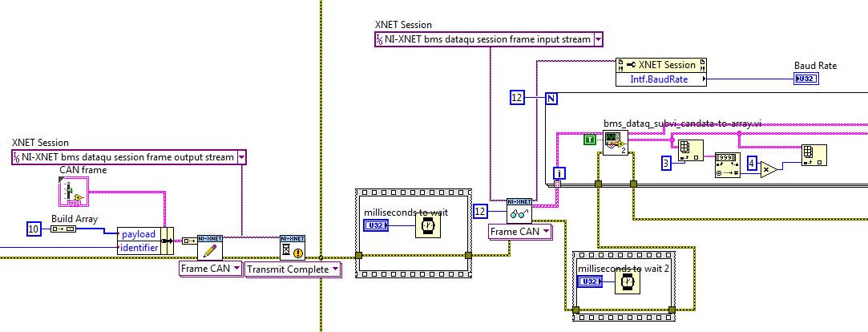This screenshot has width=868, height=332.
Task: Select the numeric constant 3
Action: click(x=666, y=163)
